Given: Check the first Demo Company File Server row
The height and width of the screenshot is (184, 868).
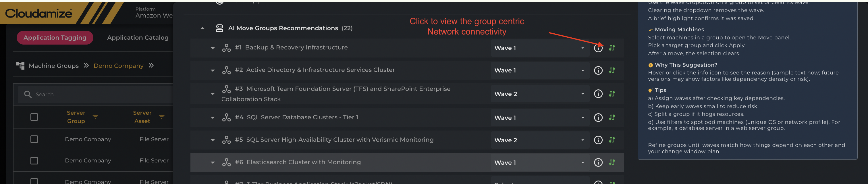Looking at the screenshot, I should pos(34,139).
